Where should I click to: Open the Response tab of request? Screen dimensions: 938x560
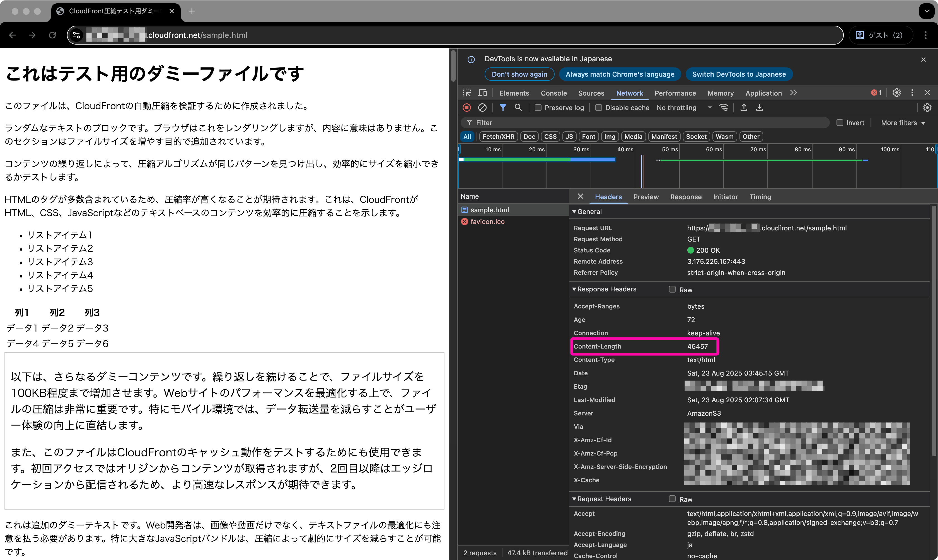click(686, 197)
